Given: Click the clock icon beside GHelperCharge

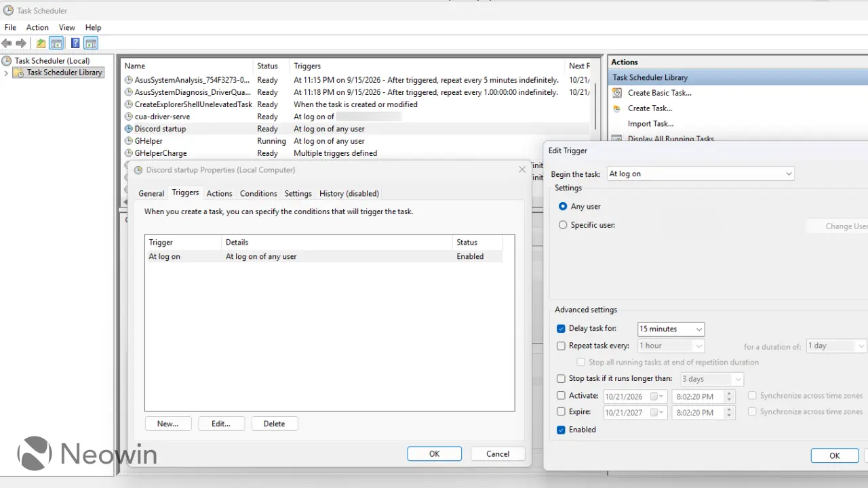Looking at the screenshot, I should pos(129,153).
